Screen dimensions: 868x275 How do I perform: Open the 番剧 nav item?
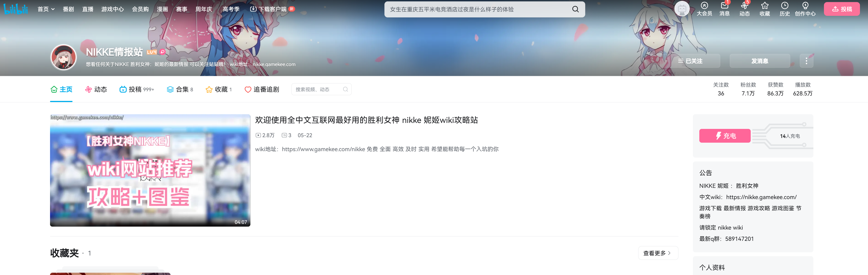point(68,9)
